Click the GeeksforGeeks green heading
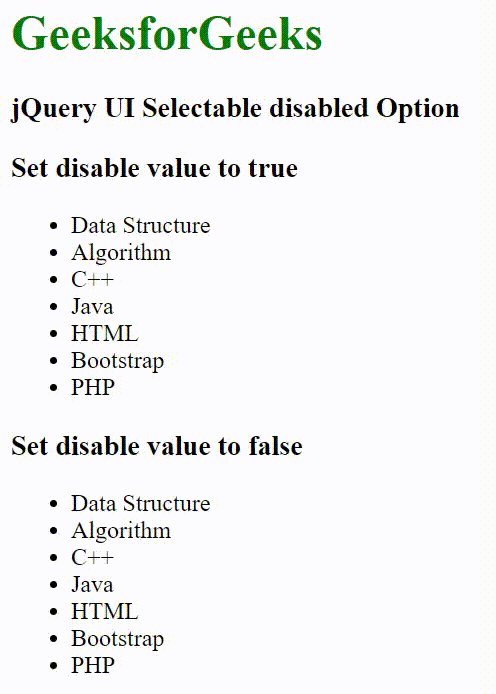This screenshot has width=496, height=694. point(167,34)
